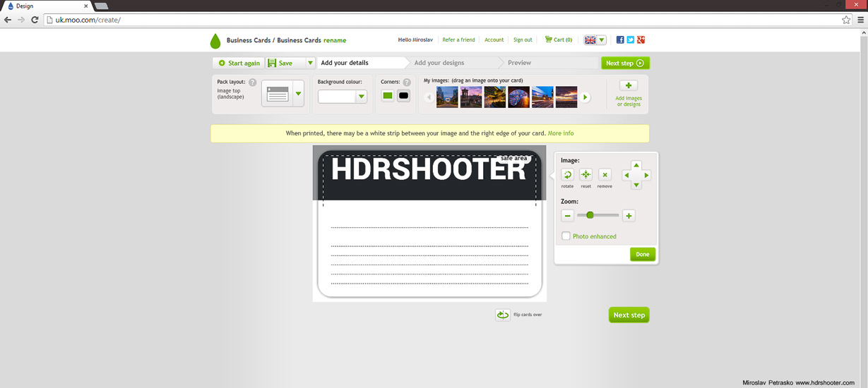The width and height of the screenshot is (868, 388).
Task: Close the Design browser tab
Action: (85, 6)
